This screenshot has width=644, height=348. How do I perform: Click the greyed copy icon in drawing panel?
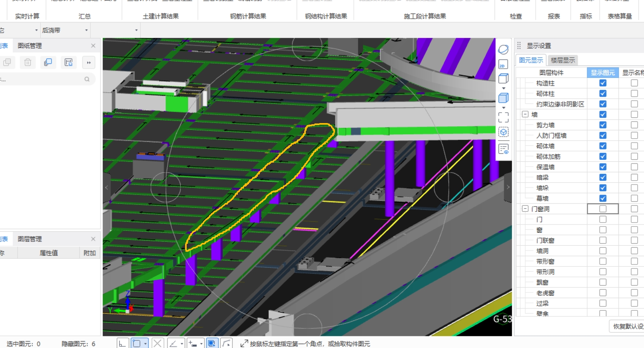[7, 62]
